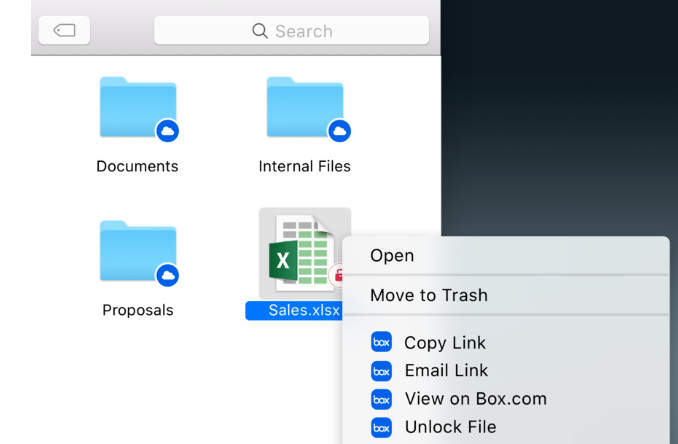Click the cloud badge on Proposals folder

[x=167, y=274]
